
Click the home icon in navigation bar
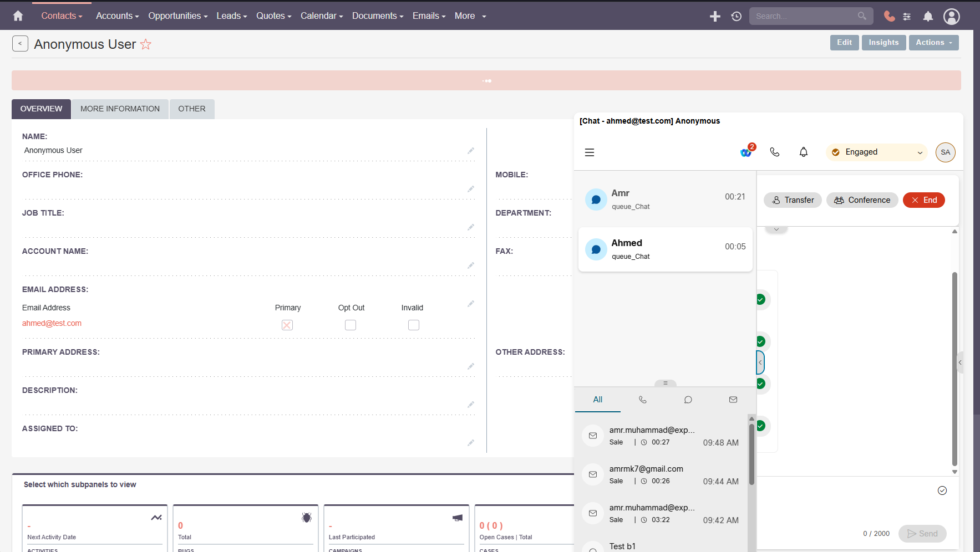(18, 16)
